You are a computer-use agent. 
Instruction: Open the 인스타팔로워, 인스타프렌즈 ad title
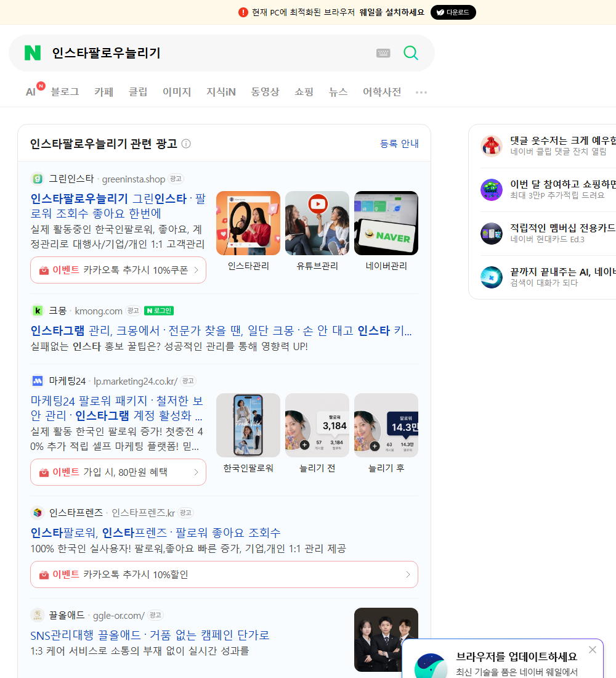156,533
